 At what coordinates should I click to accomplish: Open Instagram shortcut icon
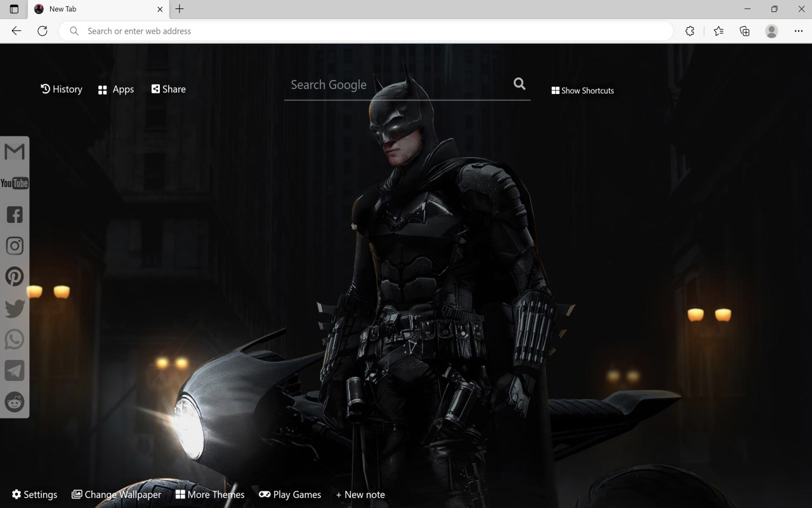15,246
